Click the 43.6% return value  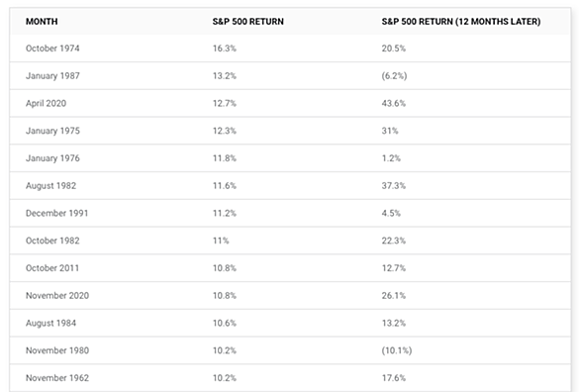click(x=394, y=103)
